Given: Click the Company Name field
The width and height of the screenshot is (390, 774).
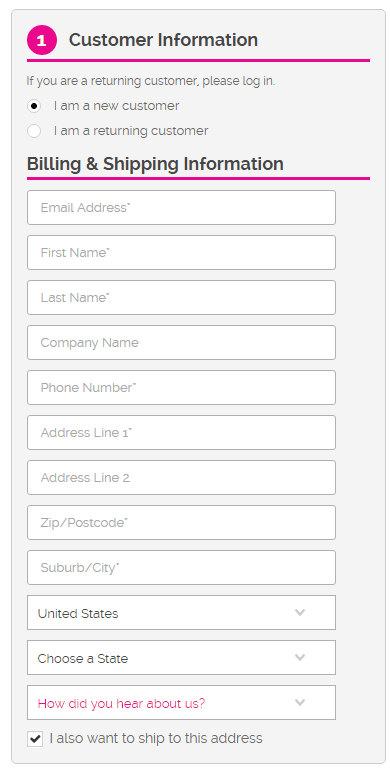Looking at the screenshot, I should [x=181, y=342].
